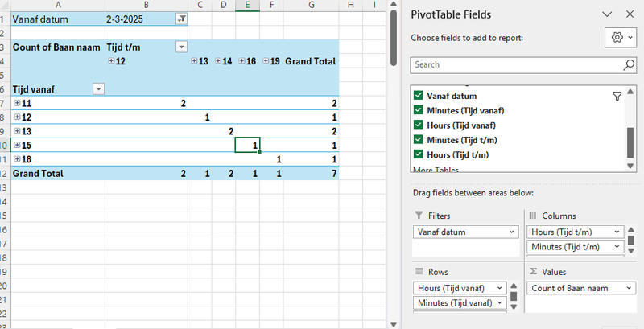Select the value 1 in row 18 under column 19
The width and height of the screenshot is (644, 329).
271,159
